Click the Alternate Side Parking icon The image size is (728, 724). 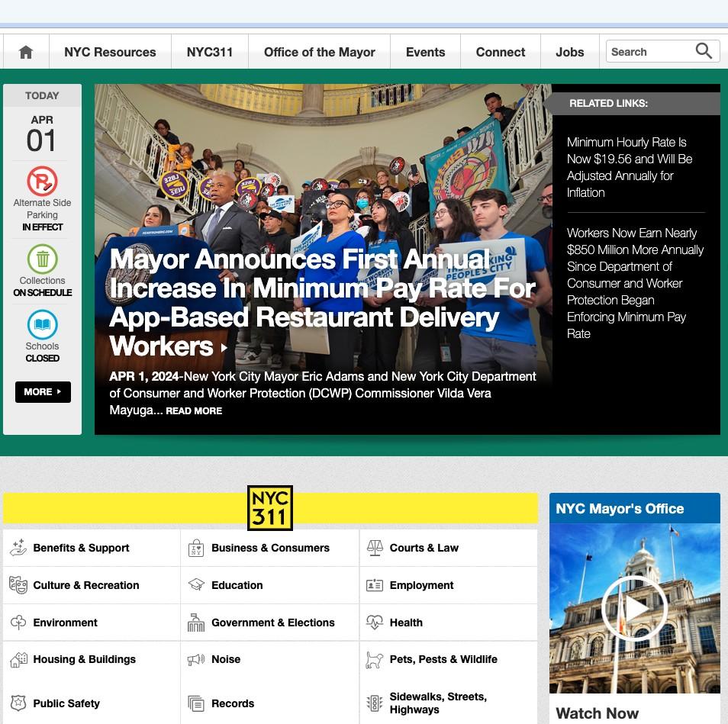click(42, 181)
